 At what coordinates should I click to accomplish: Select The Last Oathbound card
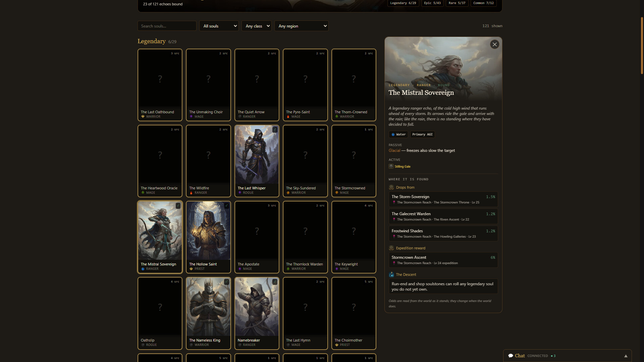[x=160, y=85]
